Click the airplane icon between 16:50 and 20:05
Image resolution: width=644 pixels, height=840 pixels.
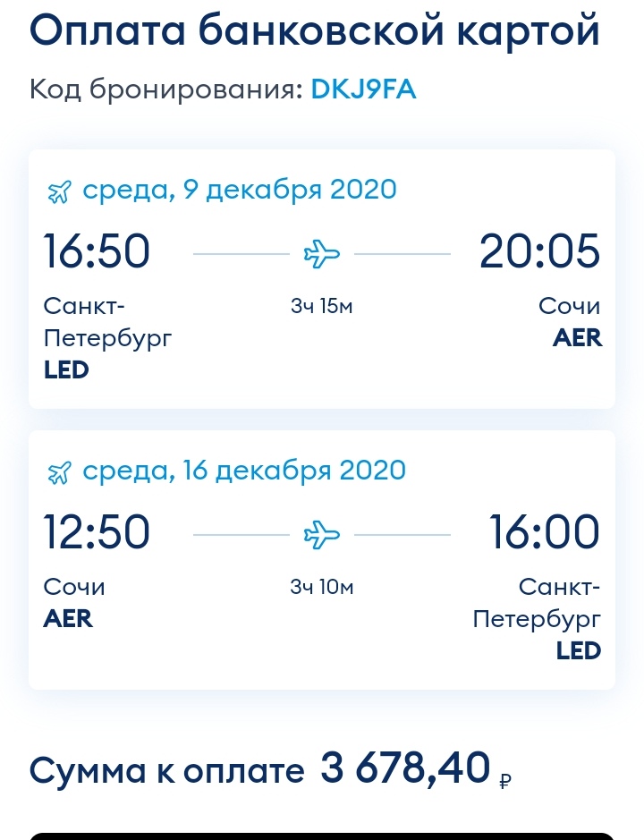(322, 253)
